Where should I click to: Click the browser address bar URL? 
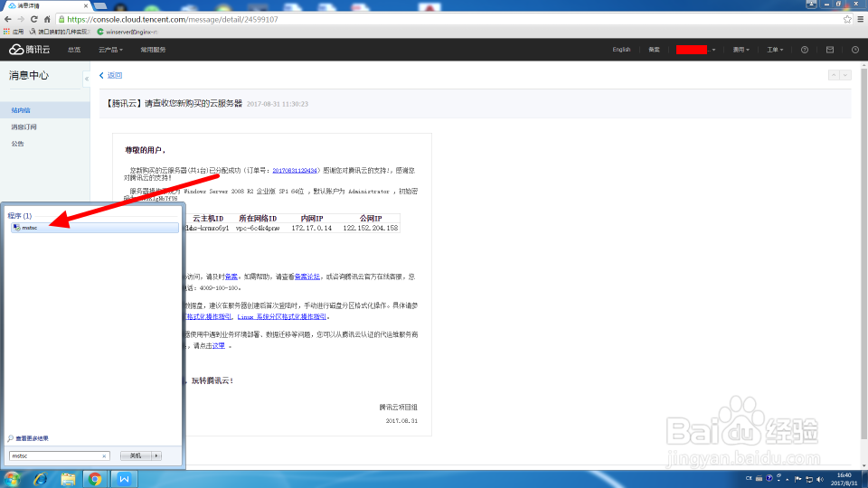pyautogui.click(x=173, y=19)
